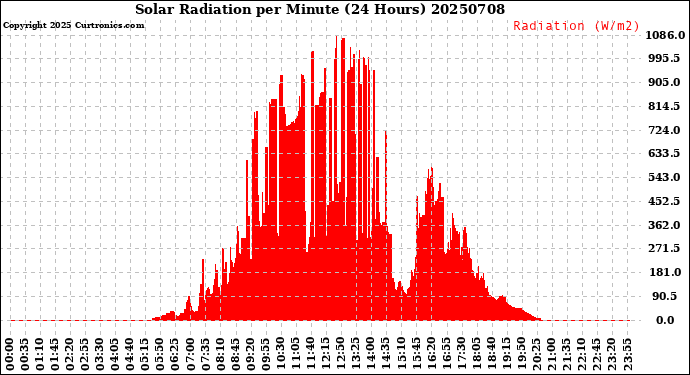Click the 12:50 time label

pyautogui.click(x=341, y=355)
